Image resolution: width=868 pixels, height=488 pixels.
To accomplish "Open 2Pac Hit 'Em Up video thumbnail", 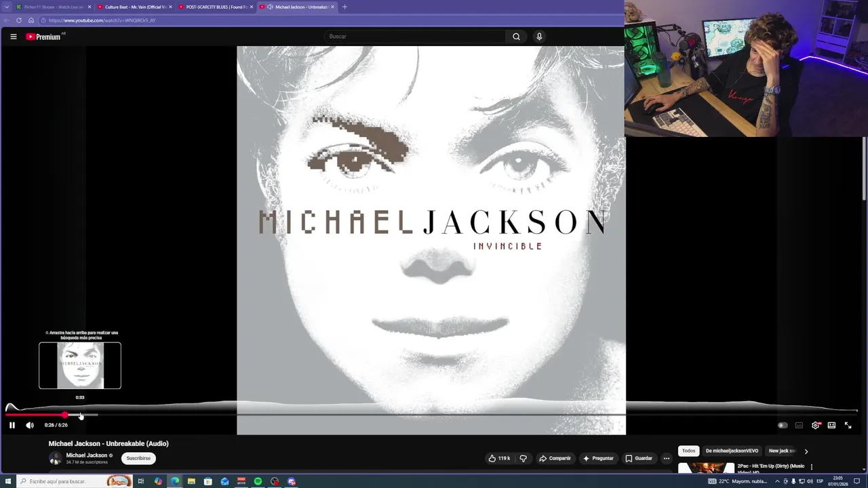I will [706, 468].
